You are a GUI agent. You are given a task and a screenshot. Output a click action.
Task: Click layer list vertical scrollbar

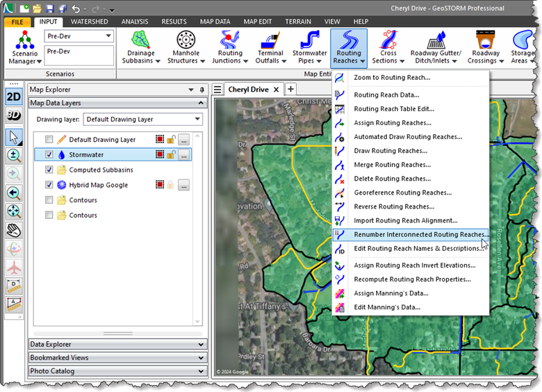pos(197,229)
